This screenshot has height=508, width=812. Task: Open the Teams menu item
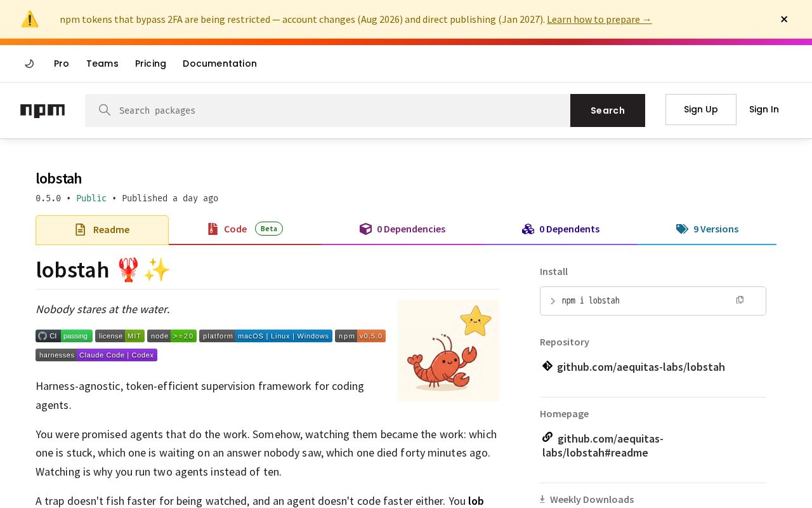(102, 63)
